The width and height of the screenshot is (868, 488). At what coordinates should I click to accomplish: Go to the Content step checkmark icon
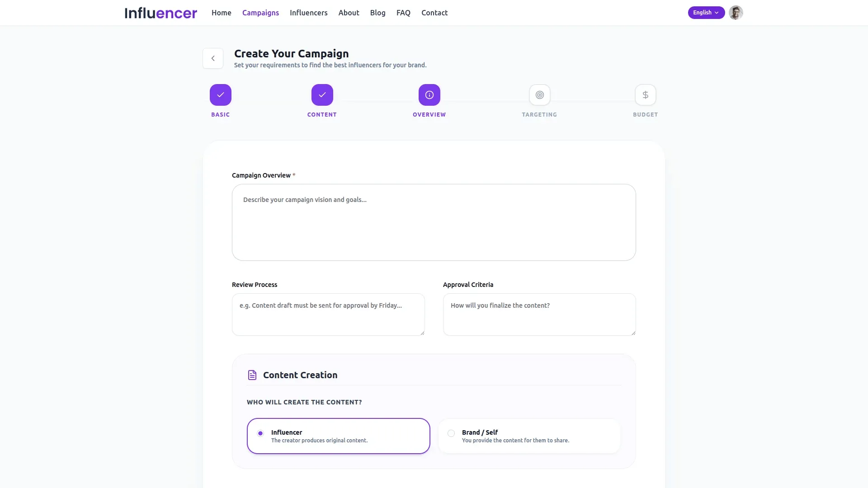(322, 95)
